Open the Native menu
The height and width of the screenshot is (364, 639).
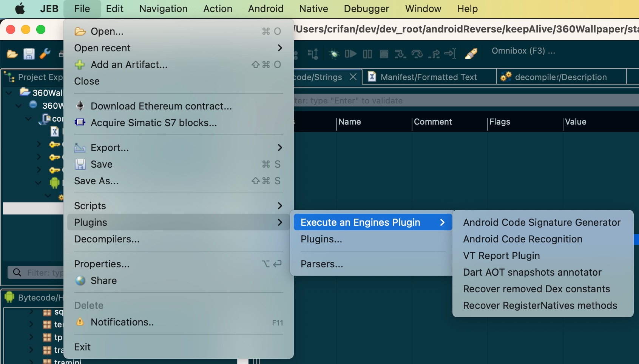313,9
